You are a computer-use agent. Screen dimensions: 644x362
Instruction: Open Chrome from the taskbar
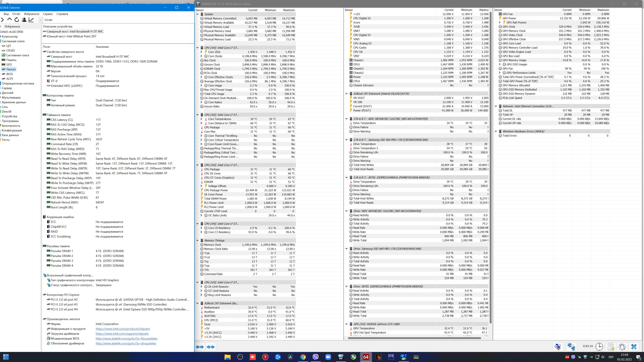[303, 357]
